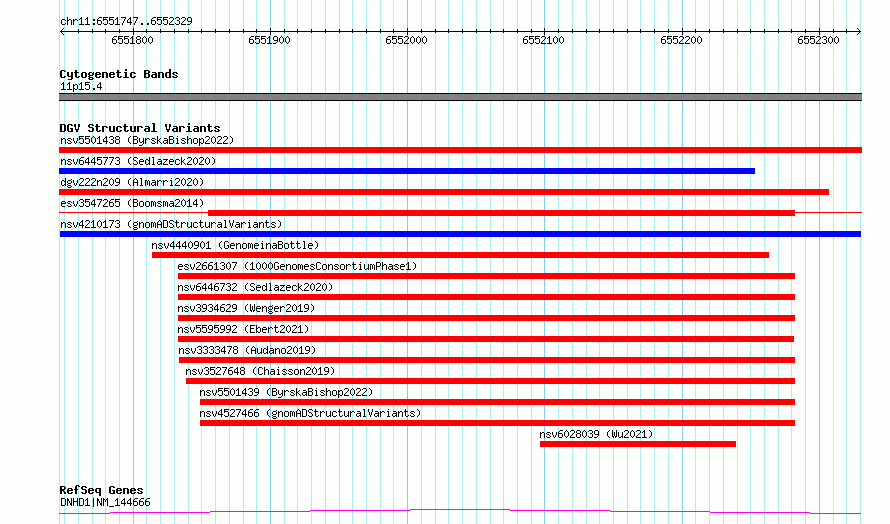The height and width of the screenshot is (524, 890).
Task: Click the short red bar for nsv6028039
Action: point(638,444)
